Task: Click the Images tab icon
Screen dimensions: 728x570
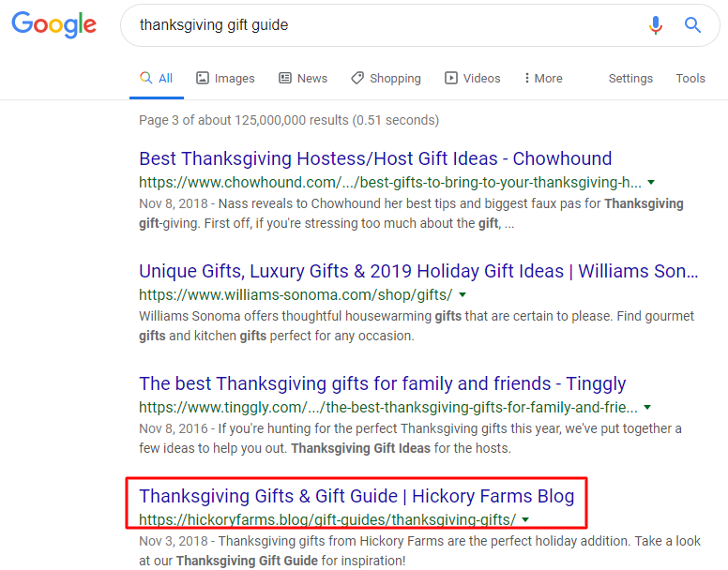Action: coord(203,79)
